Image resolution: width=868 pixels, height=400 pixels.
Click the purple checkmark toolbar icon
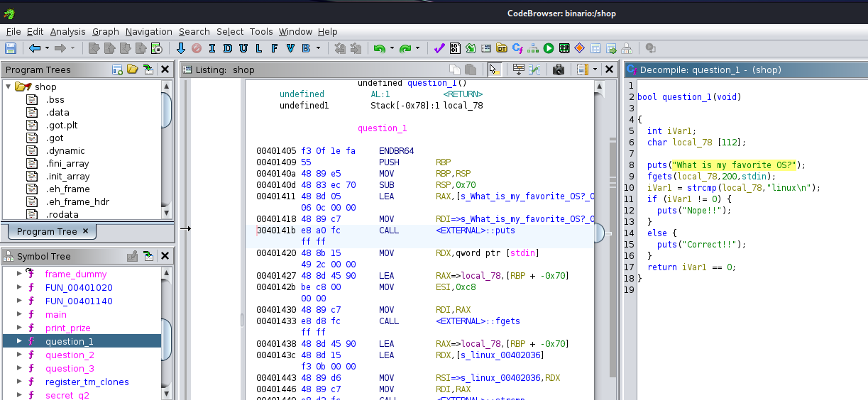pyautogui.click(x=439, y=48)
